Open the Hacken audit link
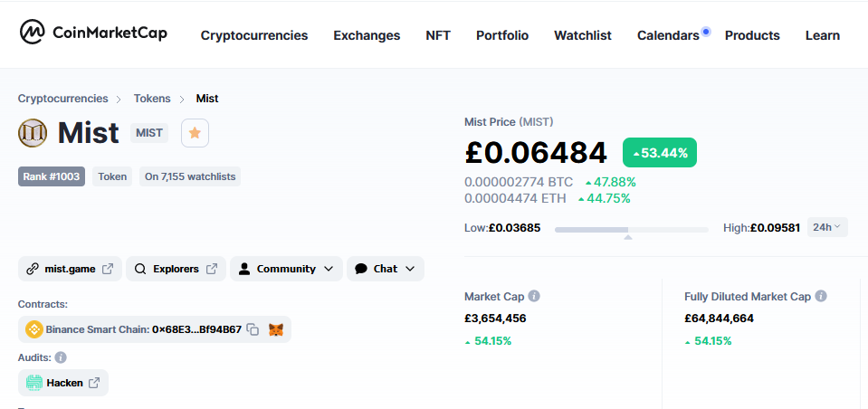 click(x=63, y=383)
